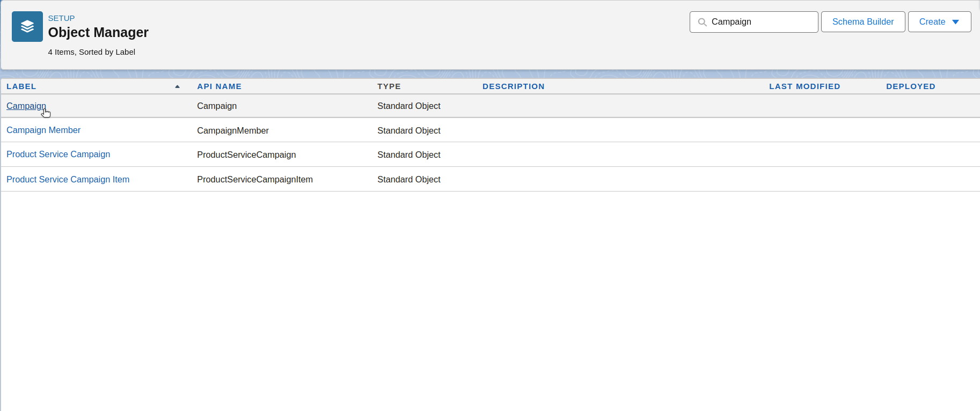Click the CampaignMember API name cell
The height and width of the screenshot is (411, 980).
(233, 130)
